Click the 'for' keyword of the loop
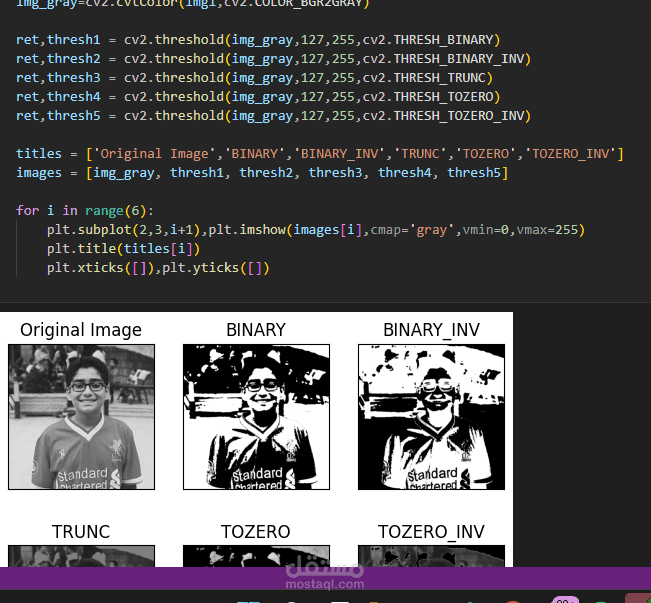Image resolution: width=651 pixels, height=603 pixels. point(27,211)
